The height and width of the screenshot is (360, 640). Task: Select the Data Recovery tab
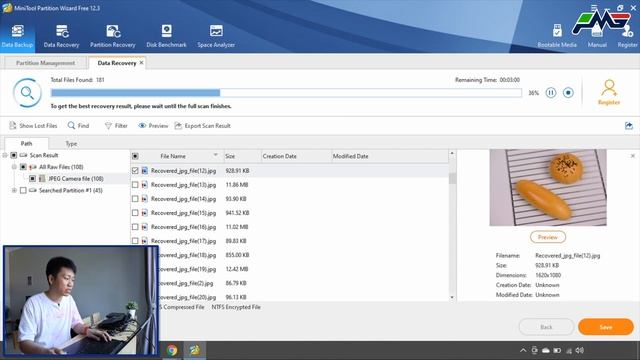tap(117, 63)
